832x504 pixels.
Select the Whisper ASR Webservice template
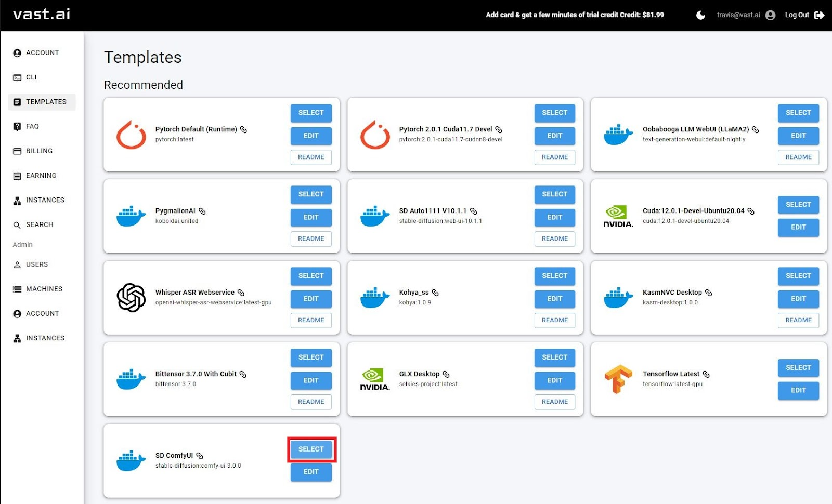coord(311,276)
